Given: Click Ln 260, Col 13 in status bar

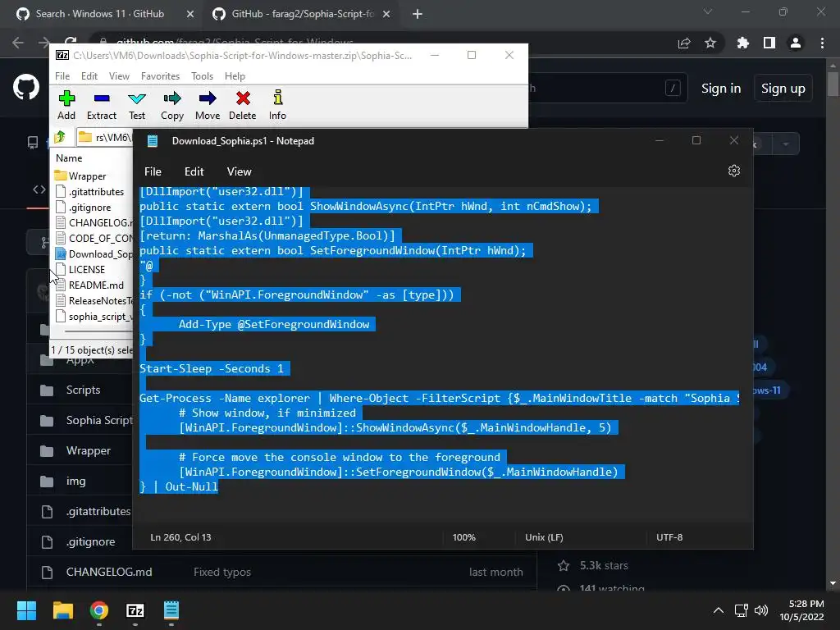Looking at the screenshot, I should coord(180,537).
